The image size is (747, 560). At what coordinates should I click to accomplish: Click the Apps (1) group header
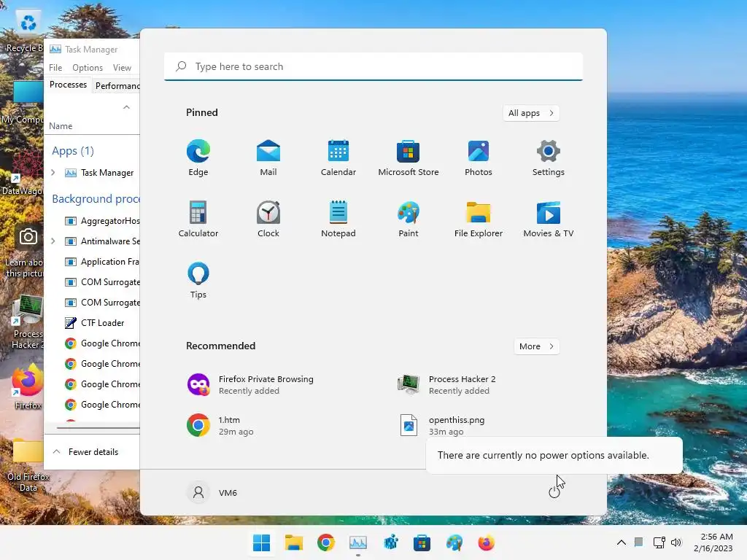tap(73, 151)
